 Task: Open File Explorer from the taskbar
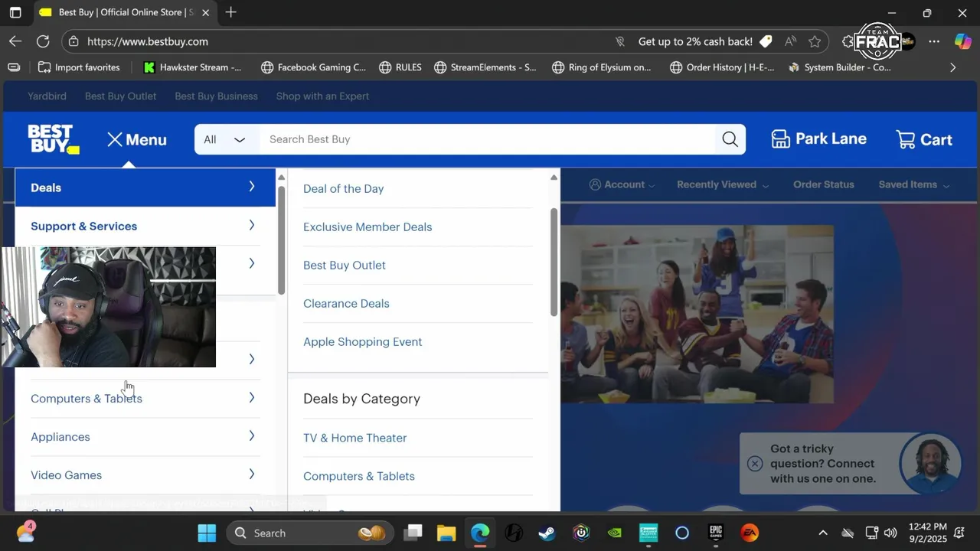(446, 533)
